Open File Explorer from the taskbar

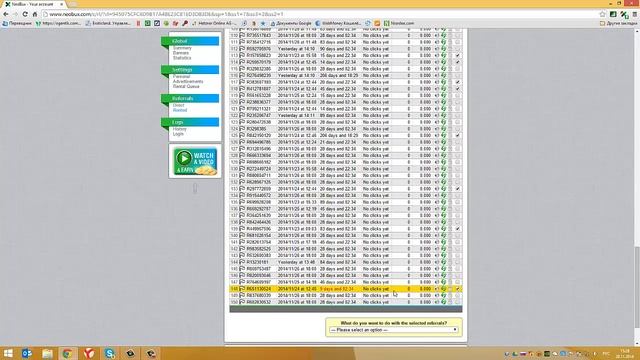[47, 353]
